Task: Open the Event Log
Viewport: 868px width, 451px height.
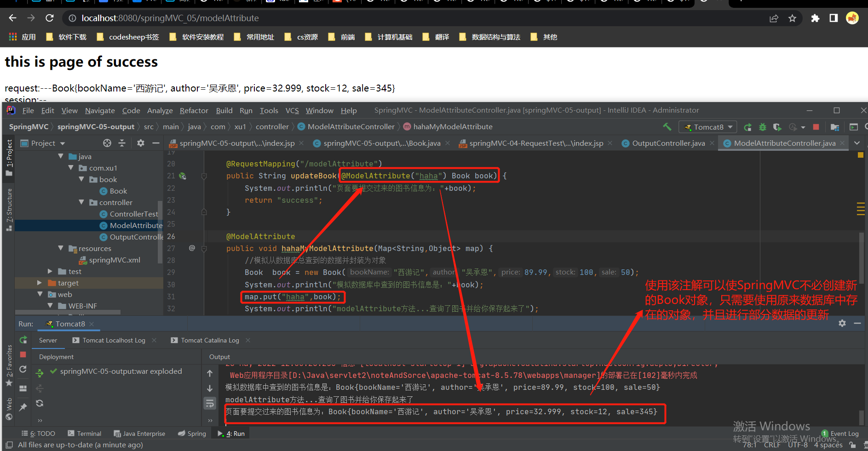Action: point(840,434)
